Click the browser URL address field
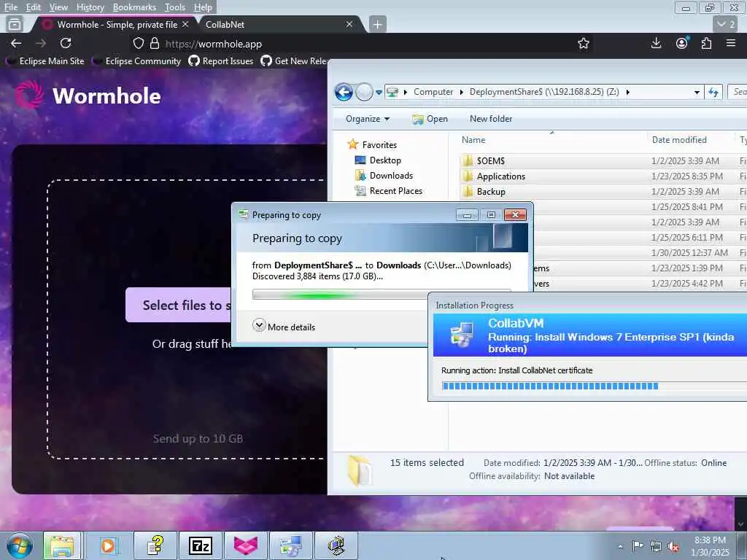Viewport: 747px width, 560px height. (x=362, y=44)
